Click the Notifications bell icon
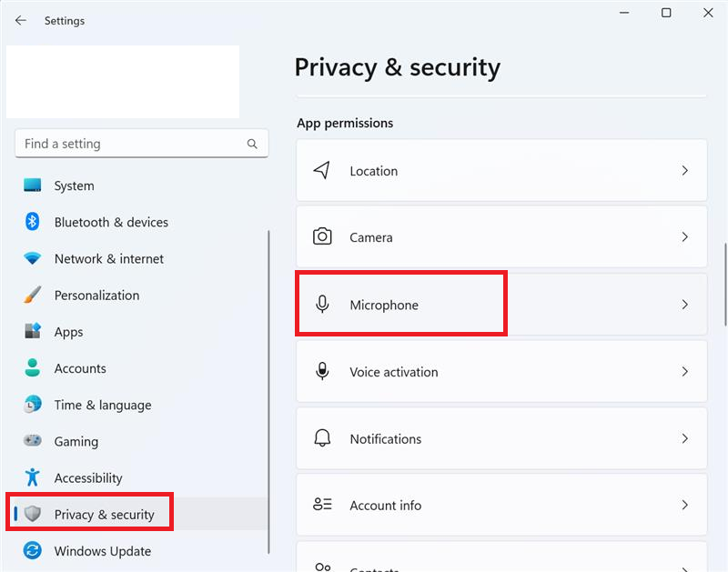Image resolution: width=728 pixels, height=572 pixels. pyautogui.click(x=322, y=438)
